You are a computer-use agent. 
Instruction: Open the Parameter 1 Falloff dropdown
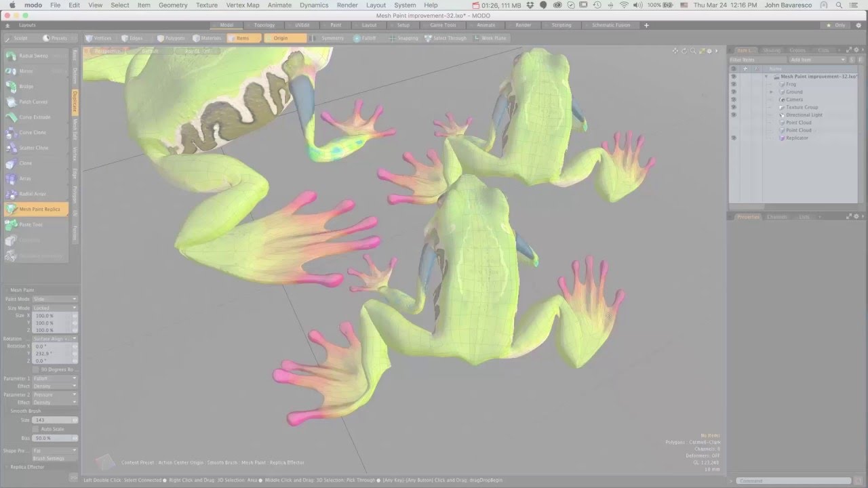pyautogui.click(x=55, y=378)
